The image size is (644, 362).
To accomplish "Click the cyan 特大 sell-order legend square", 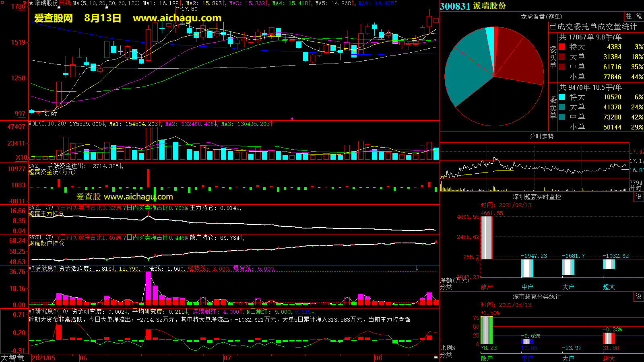I will coord(562,97).
